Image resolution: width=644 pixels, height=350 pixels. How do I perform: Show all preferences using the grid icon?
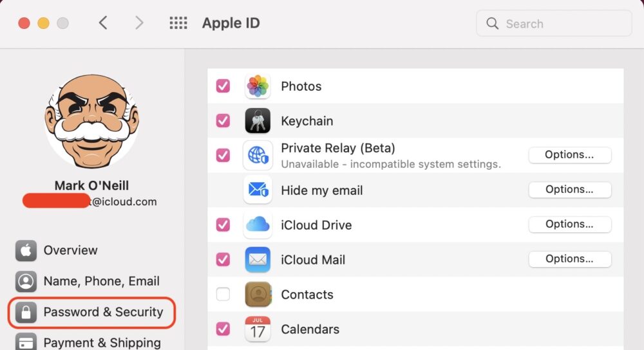pyautogui.click(x=178, y=24)
